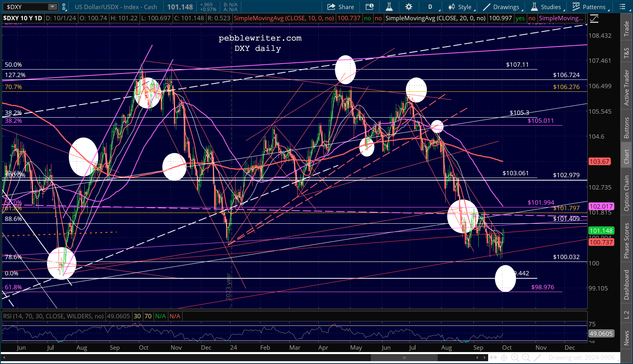Open the D timeframe dropdown
633x364 pixels.
click(x=432, y=7)
